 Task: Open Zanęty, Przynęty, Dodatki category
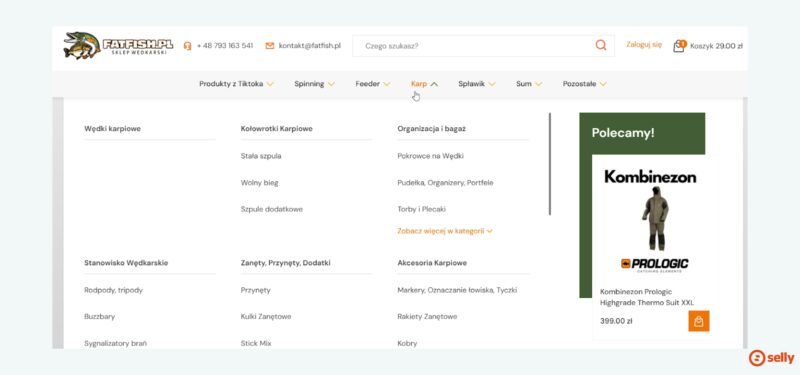pyautogui.click(x=286, y=263)
